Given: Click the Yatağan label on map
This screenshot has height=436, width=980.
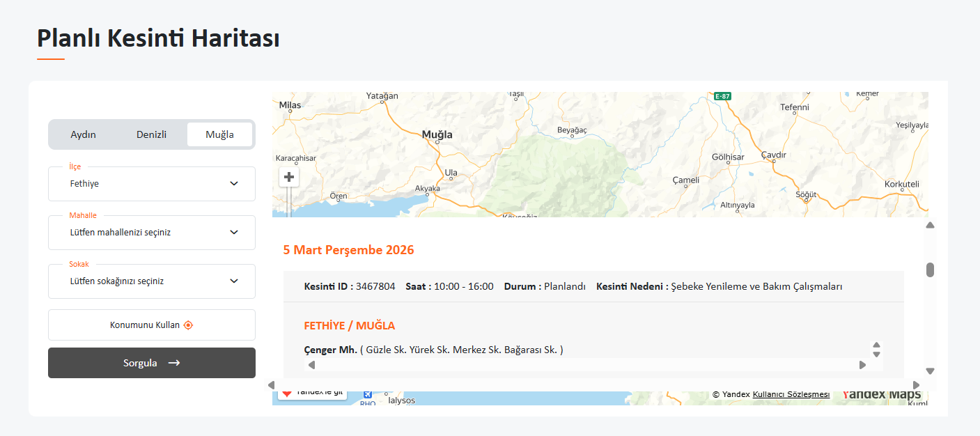Looking at the screenshot, I should (x=382, y=95).
